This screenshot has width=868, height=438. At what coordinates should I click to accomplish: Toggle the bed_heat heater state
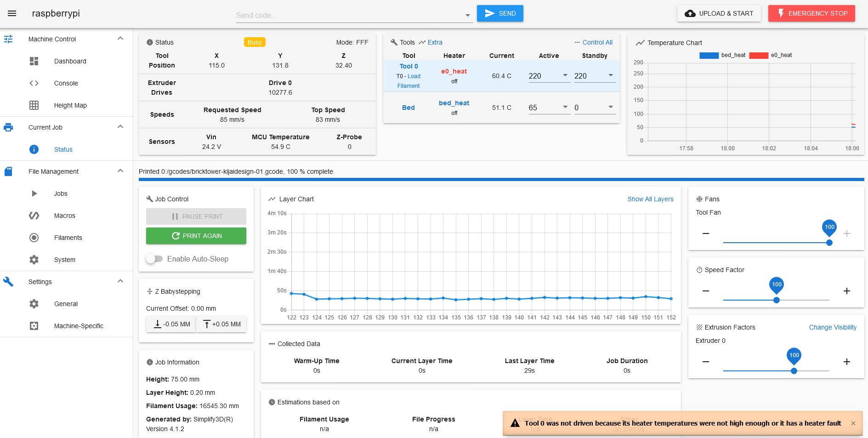click(454, 103)
